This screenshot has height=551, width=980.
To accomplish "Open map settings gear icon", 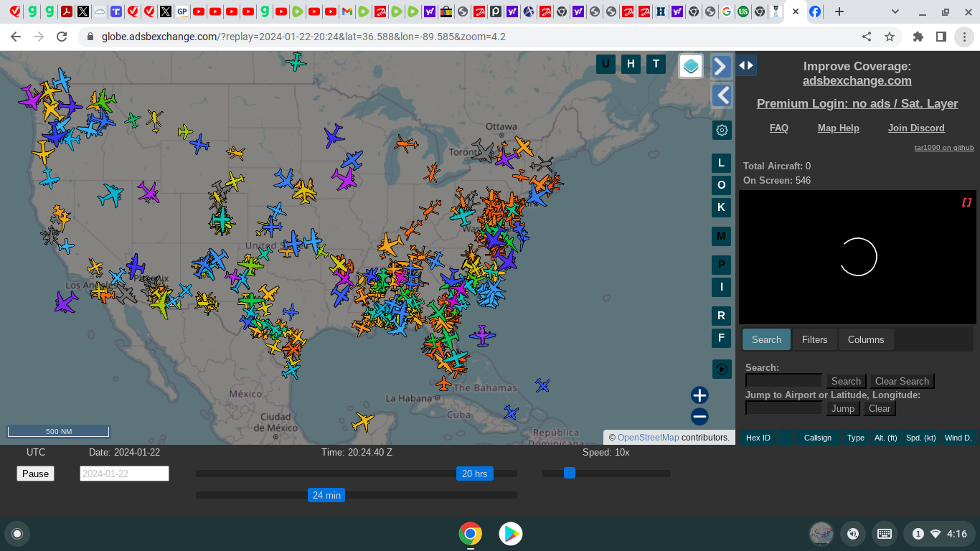I will (x=722, y=130).
